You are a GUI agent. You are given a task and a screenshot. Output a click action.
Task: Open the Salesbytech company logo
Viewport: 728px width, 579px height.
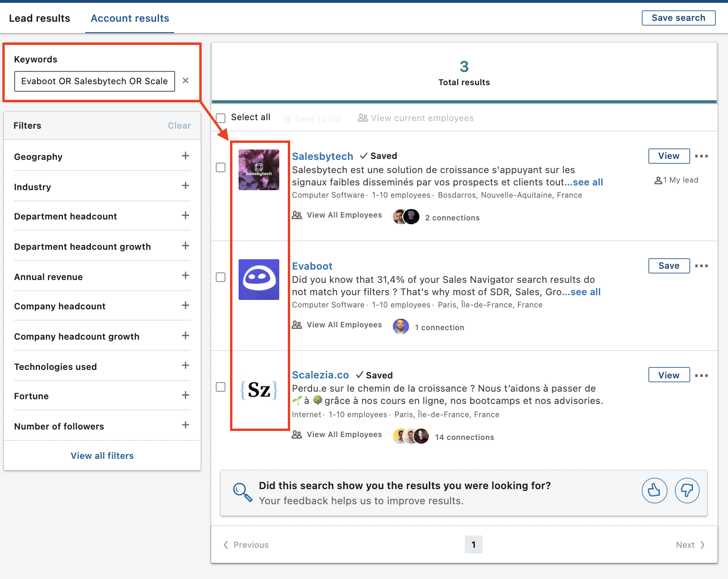pos(259,170)
